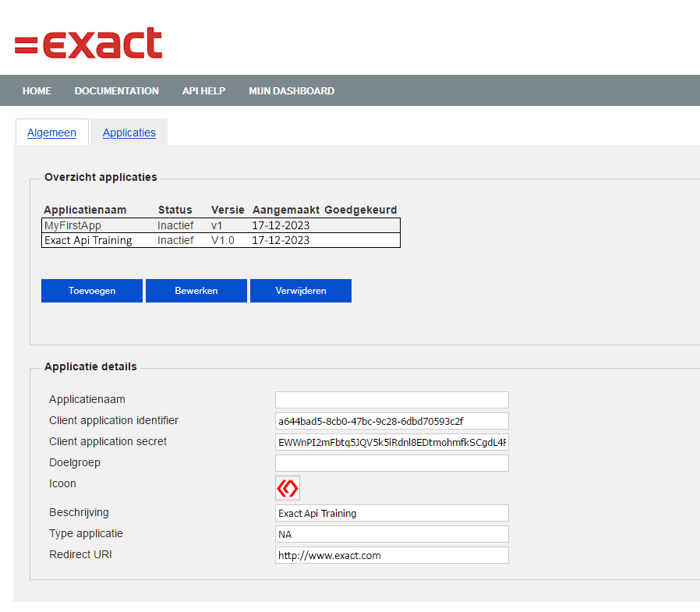Switch to the Algemeen tab
700x612 pixels.
coord(51,133)
